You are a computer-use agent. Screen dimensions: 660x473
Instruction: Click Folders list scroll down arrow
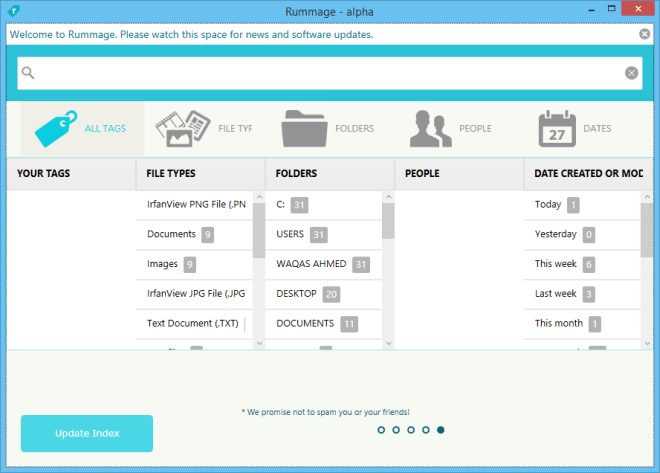pyautogui.click(x=389, y=343)
